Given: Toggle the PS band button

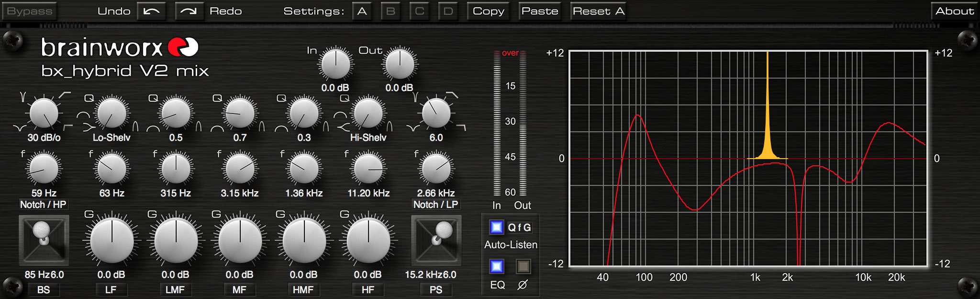Looking at the screenshot, I should (436, 290).
